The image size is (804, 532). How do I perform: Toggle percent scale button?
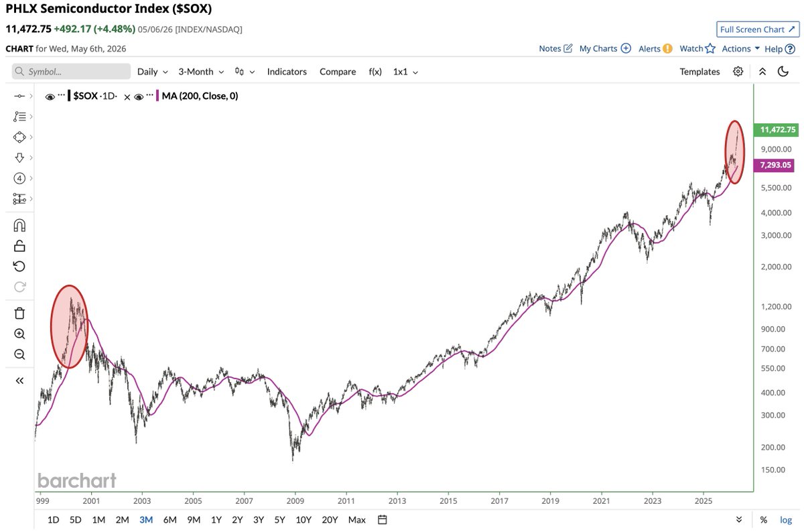[763, 520]
